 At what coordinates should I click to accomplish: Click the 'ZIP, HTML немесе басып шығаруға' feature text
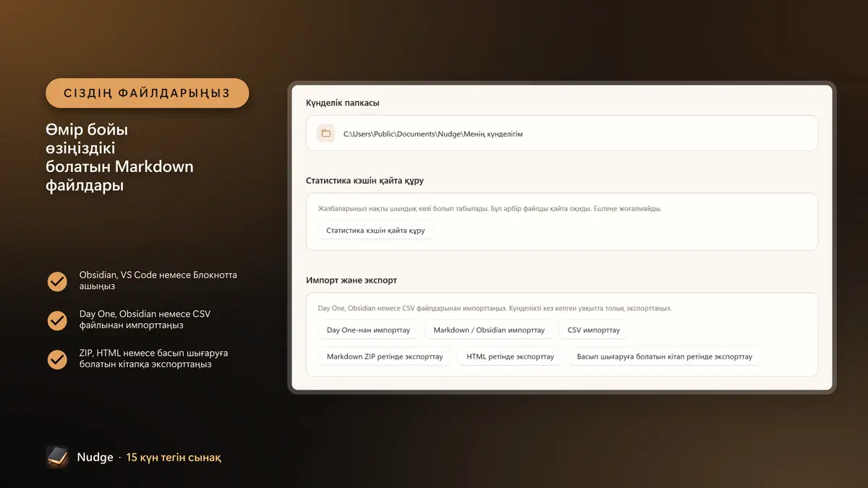[154, 359]
